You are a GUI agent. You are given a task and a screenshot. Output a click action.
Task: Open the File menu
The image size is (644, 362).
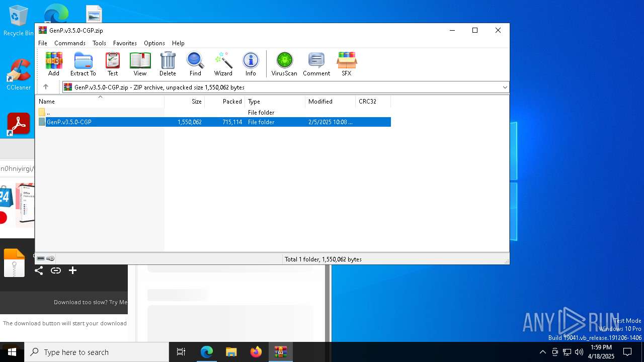43,43
